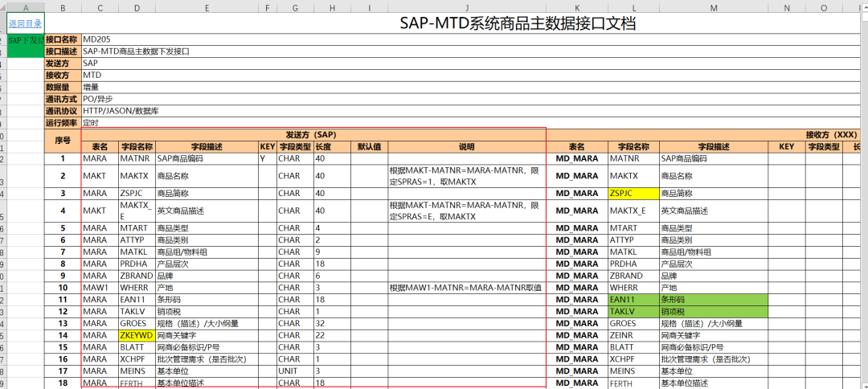Viewport: 868px width, 389px height.
Task: Click the green TAKLV receiver cell
Action: (x=633, y=312)
